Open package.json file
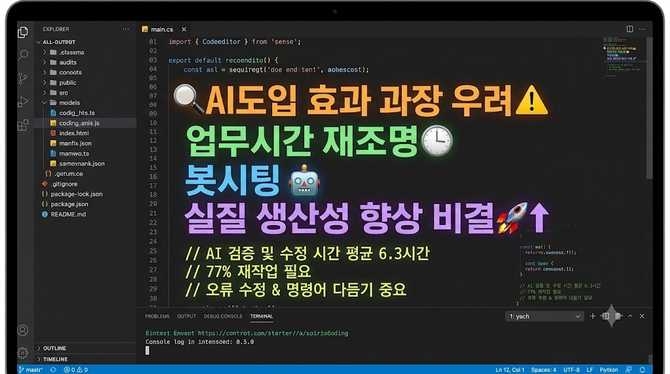This screenshot has height=374, width=670. (x=69, y=204)
